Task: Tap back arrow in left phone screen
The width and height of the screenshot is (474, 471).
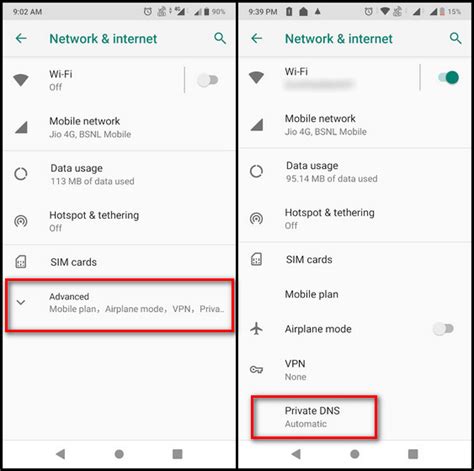Action: [x=21, y=38]
